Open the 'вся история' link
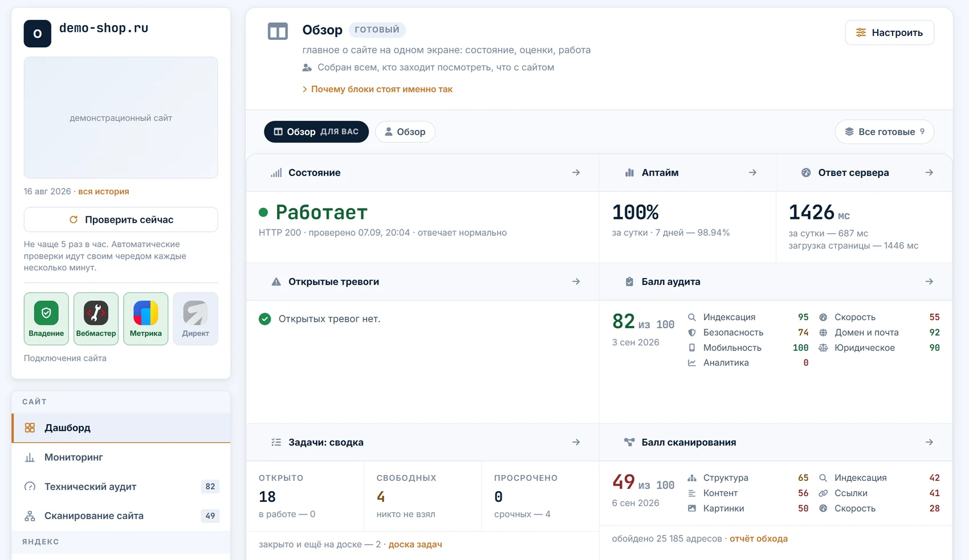The width and height of the screenshot is (969, 560). click(104, 191)
